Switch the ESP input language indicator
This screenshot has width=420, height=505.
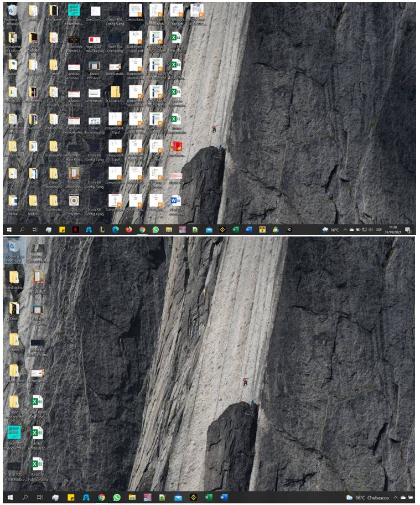pyautogui.click(x=379, y=230)
